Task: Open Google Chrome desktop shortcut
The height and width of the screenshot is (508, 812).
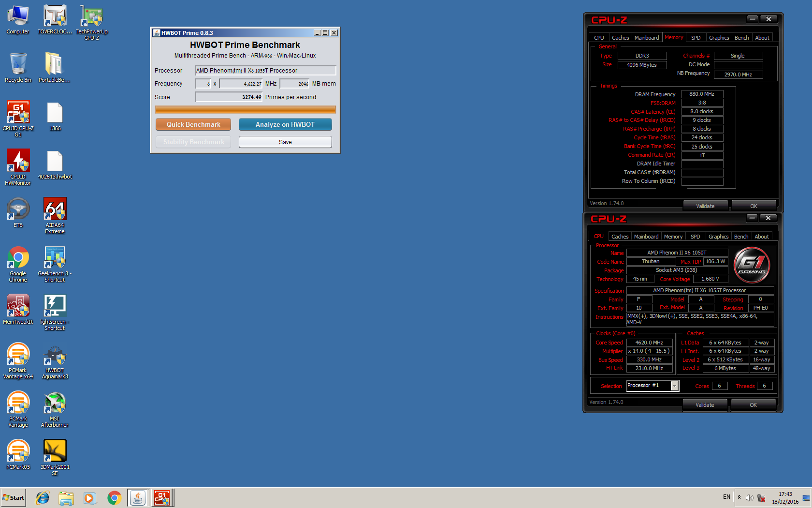Action: coord(18,264)
